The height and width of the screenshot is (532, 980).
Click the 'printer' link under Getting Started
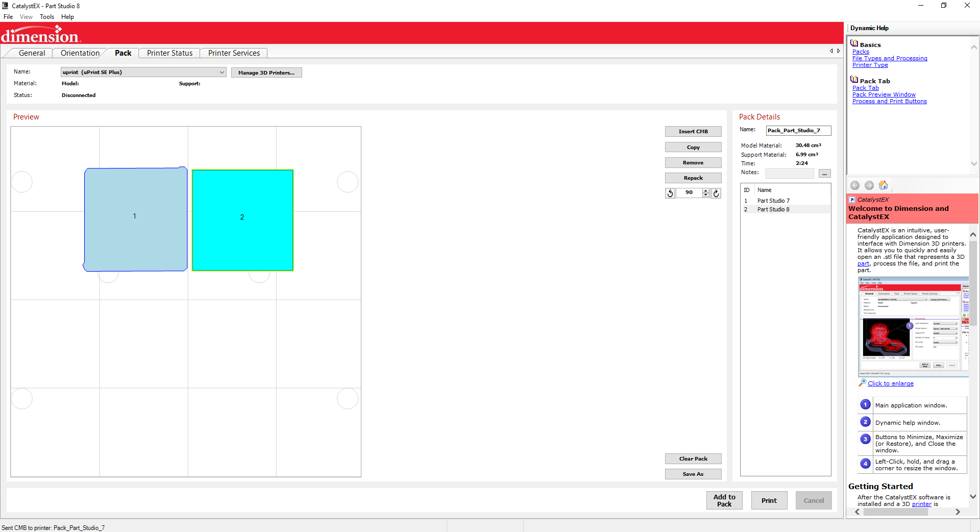click(922, 504)
